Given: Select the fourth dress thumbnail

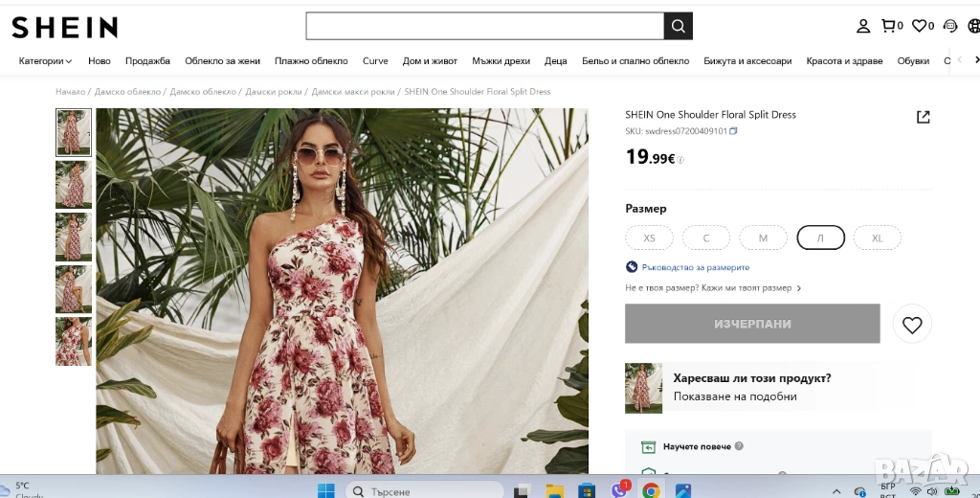Looking at the screenshot, I should point(74,289).
